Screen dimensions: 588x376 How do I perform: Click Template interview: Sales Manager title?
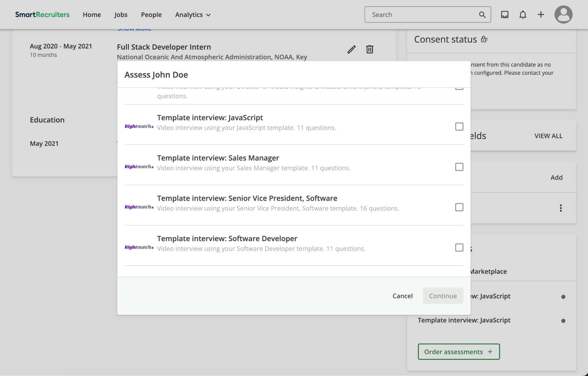pyautogui.click(x=218, y=158)
